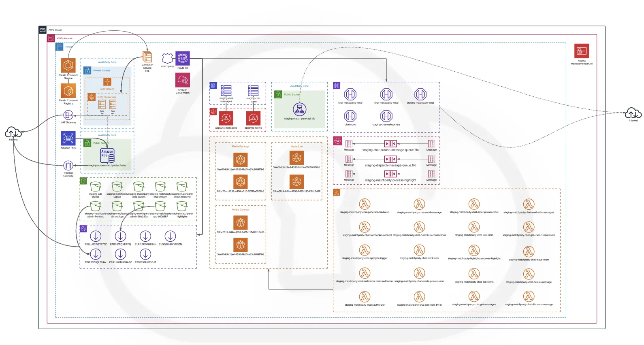This screenshot has width=644, height=345.
Task: Click the 'AWS Account' group label
Action: 65,38
